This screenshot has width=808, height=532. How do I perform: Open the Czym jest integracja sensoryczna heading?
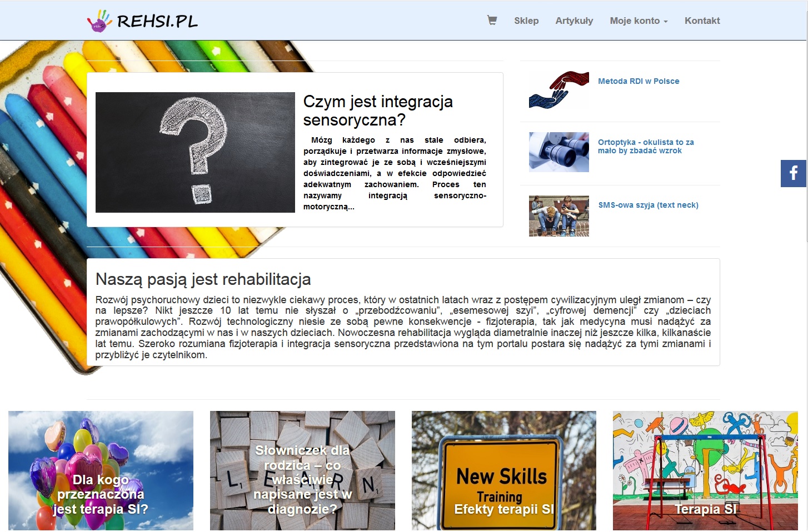coord(378,111)
